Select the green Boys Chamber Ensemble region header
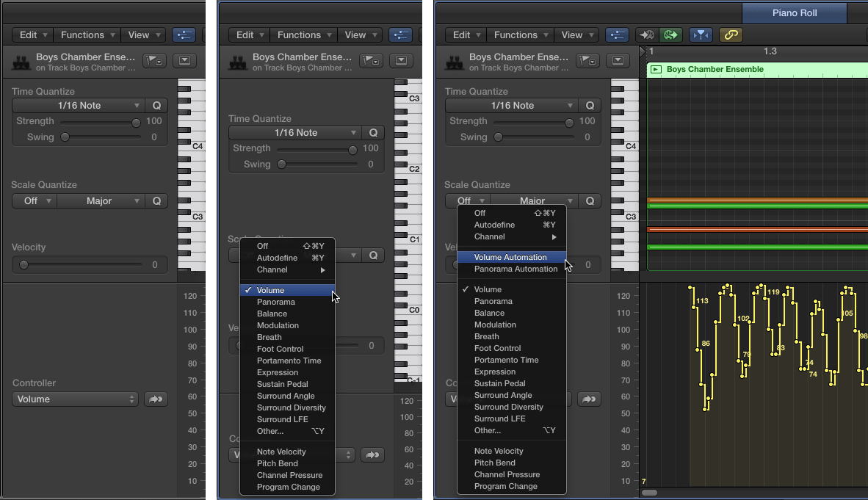868x500 pixels. [x=757, y=69]
